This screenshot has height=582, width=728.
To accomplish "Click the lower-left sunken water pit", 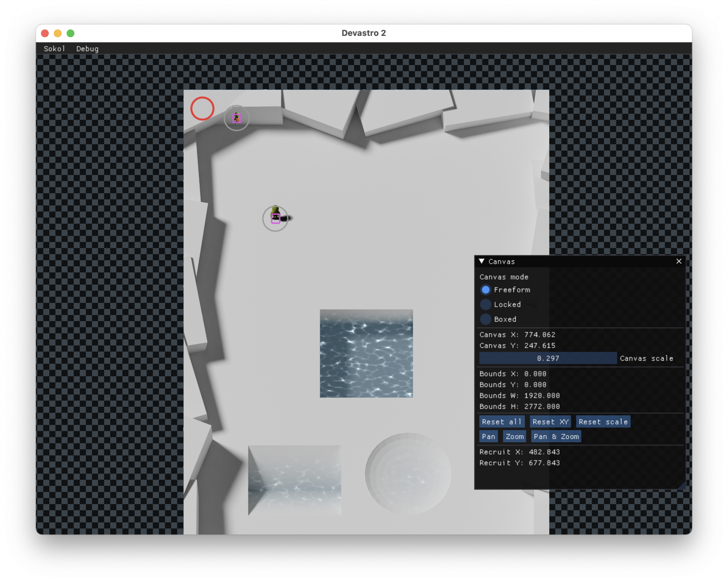I will click(295, 480).
